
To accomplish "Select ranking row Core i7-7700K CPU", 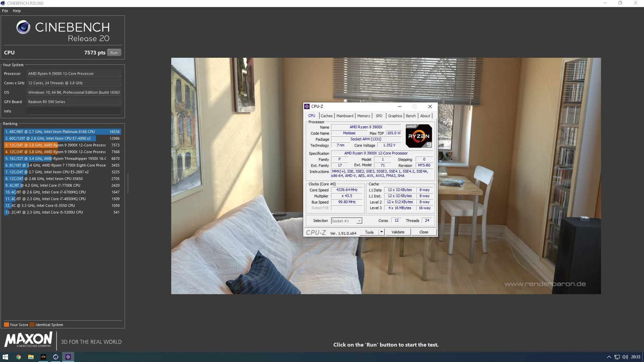I will (62, 185).
